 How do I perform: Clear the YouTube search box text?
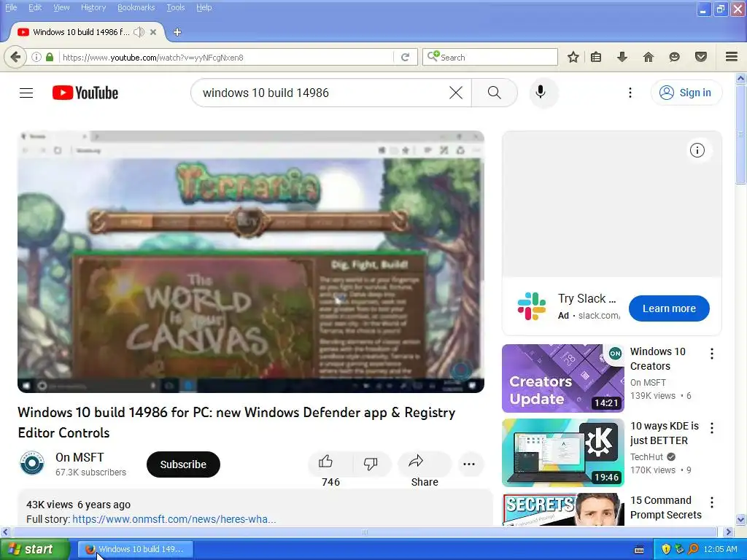[x=456, y=93]
